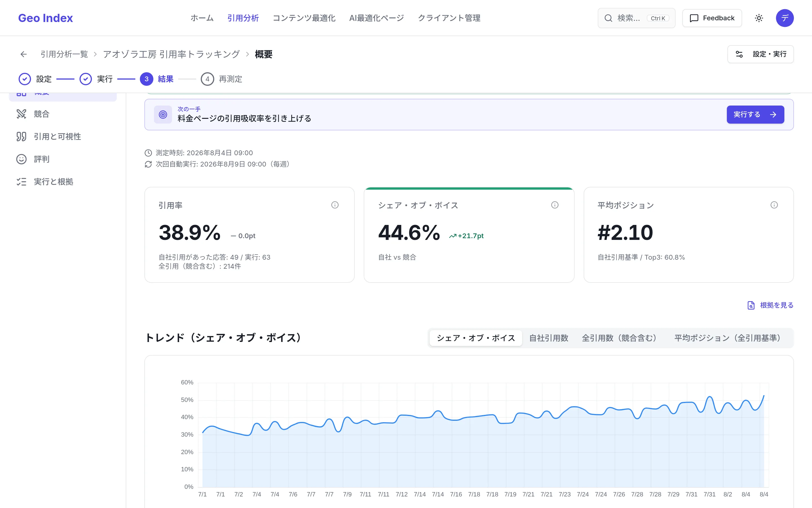
Task: Open 引用と可視性 in the sidebar
Action: (63, 136)
